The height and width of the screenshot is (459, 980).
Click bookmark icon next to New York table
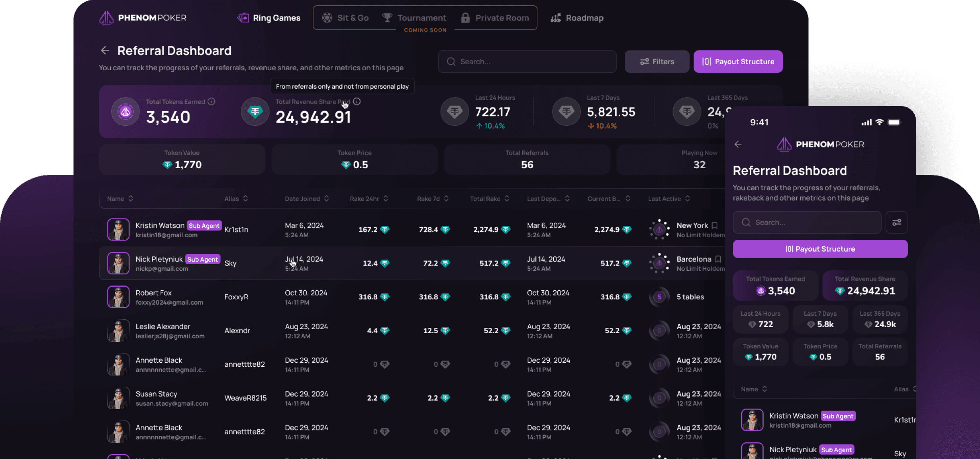(x=715, y=225)
